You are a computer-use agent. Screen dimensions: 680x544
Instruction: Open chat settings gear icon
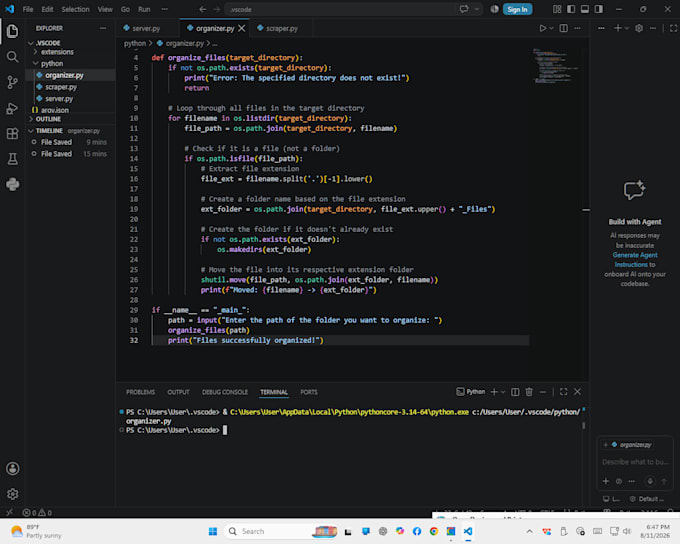click(639, 28)
